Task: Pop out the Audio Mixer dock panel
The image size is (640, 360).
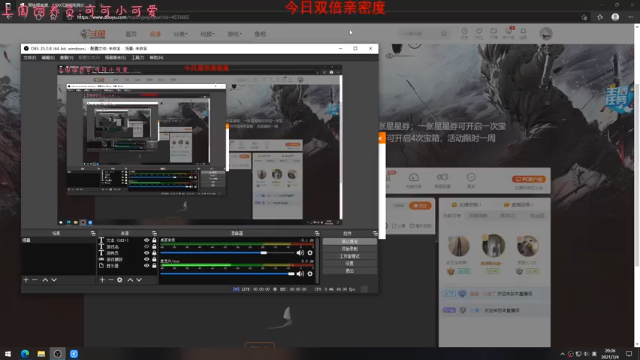Action: (317, 233)
